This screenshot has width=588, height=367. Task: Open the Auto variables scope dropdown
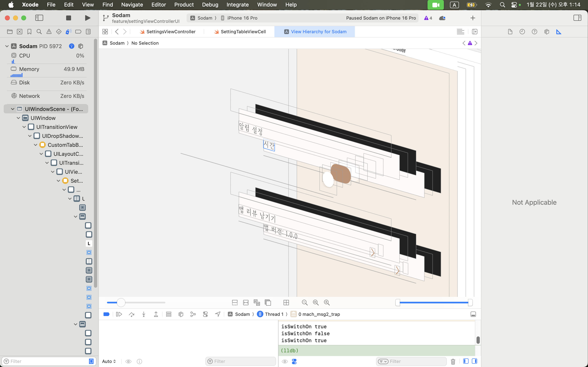(x=109, y=361)
